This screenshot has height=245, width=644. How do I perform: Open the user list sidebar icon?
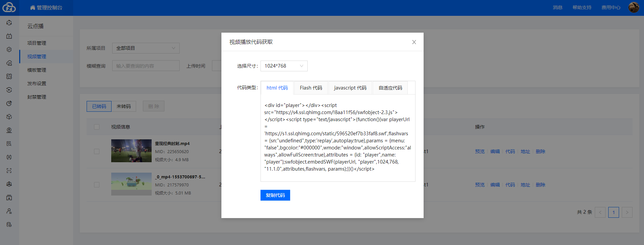coord(9,211)
